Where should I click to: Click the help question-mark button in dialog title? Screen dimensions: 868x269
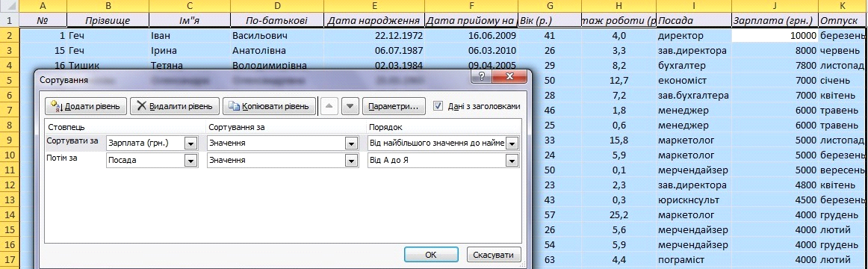pos(482,77)
